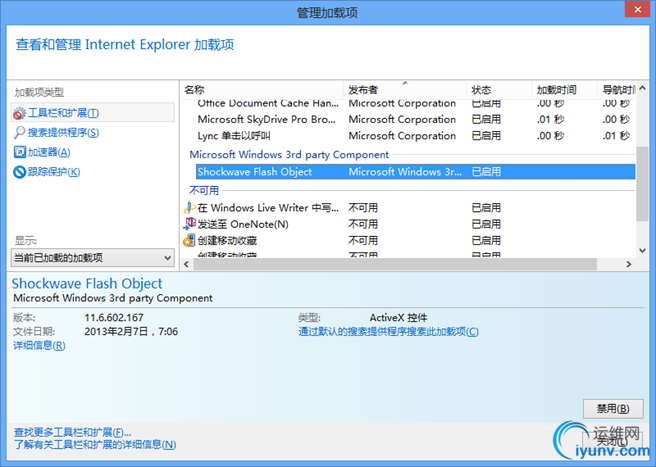Click the file date 2013年2月7日，7:06

[x=131, y=331]
